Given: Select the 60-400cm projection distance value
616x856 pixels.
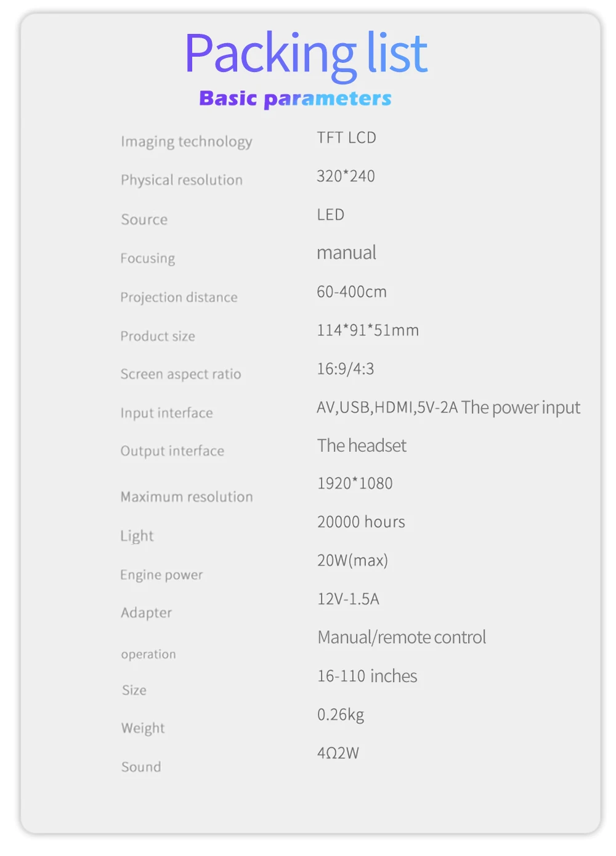Looking at the screenshot, I should [x=352, y=291].
